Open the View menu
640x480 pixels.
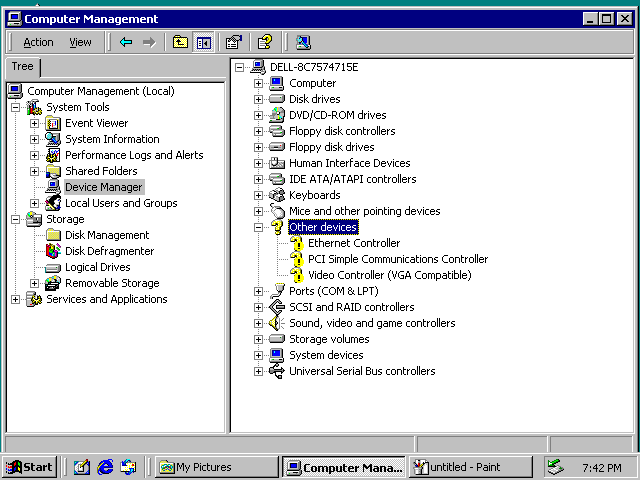(80, 42)
